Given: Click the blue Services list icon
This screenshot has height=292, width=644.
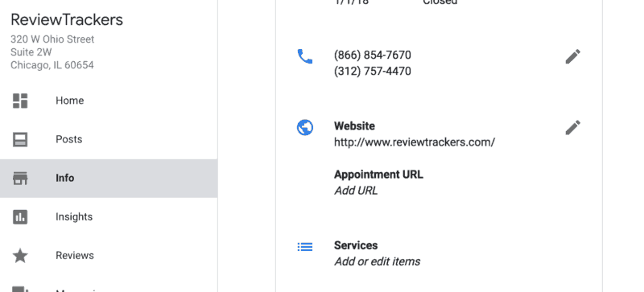Looking at the screenshot, I should [x=305, y=246].
